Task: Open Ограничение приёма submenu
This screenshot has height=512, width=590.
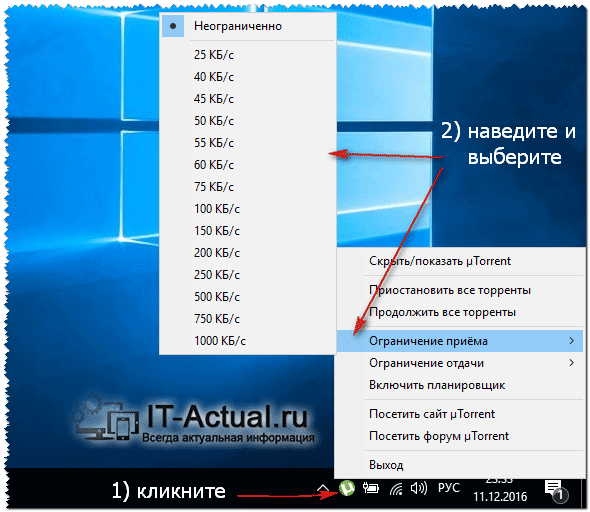Action: coord(460,341)
